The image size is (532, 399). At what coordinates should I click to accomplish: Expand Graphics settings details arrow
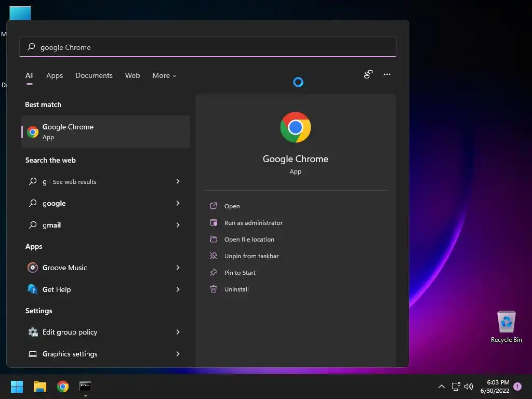click(178, 353)
